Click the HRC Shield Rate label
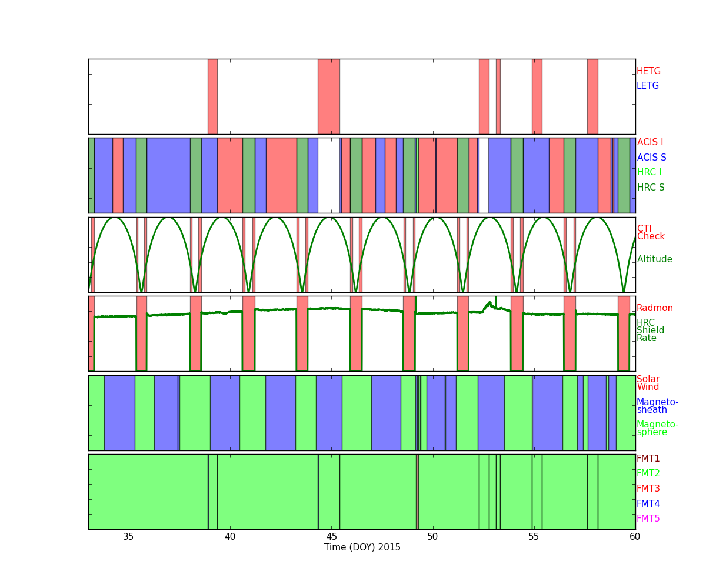The width and height of the screenshot is (706, 588). click(x=650, y=330)
